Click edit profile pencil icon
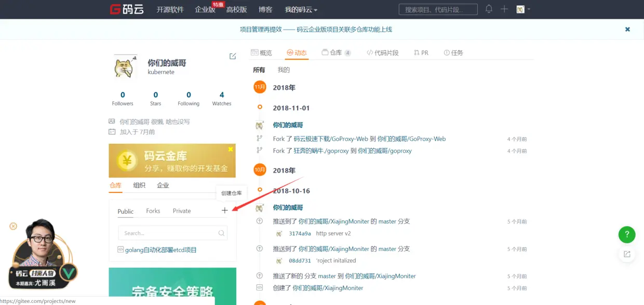Screen dimensions: 644x305 click(x=233, y=56)
